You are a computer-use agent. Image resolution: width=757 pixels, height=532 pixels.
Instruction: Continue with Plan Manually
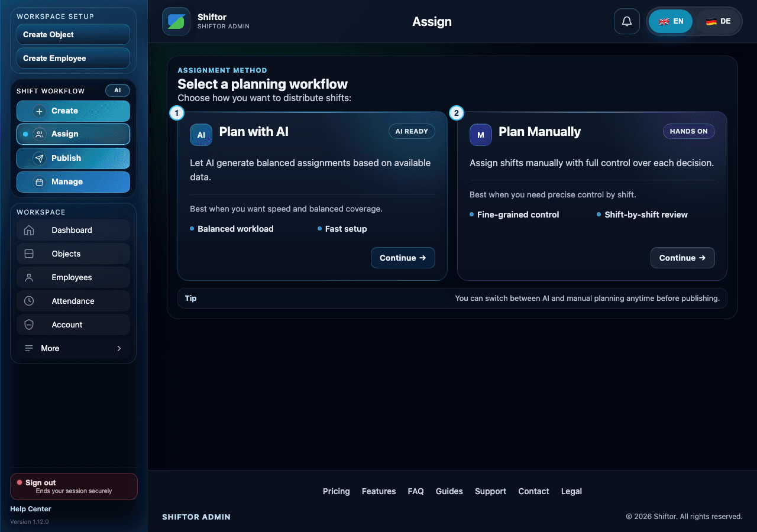[682, 258]
